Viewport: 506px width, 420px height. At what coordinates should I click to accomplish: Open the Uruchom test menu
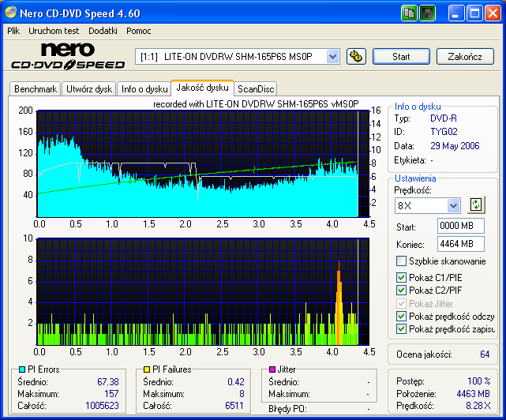pos(54,31)
